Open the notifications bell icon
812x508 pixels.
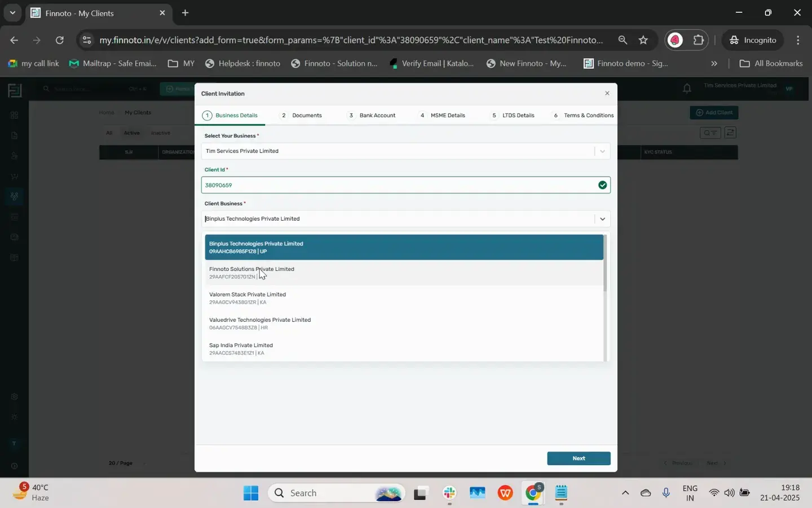[x=687, y=88]
